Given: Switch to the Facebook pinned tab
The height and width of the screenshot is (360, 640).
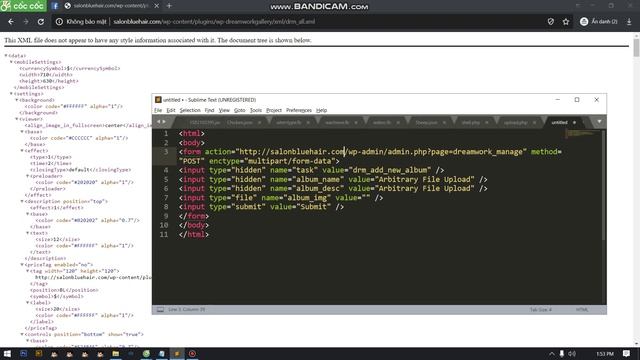Looking at the screenshot, I should point(55,6).
